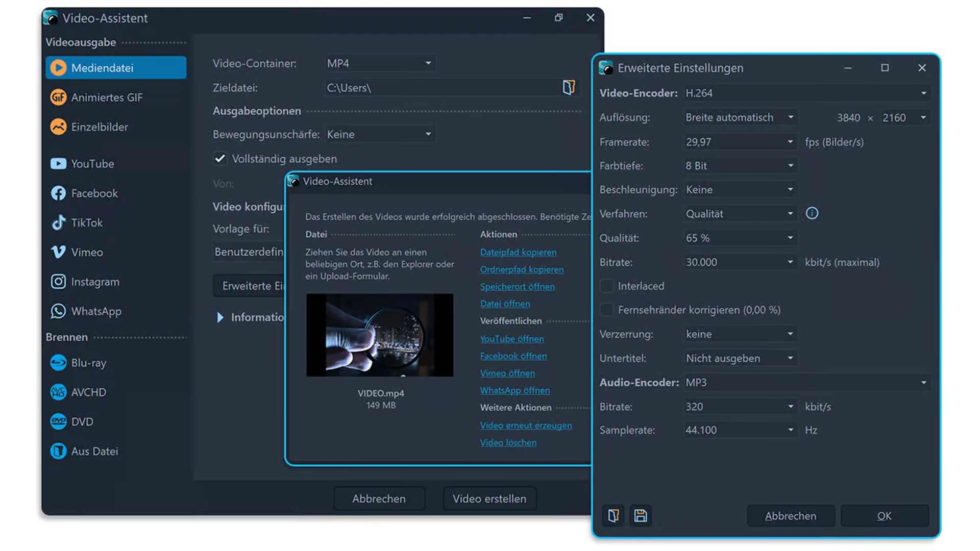Select the Mediendatei sidebar item
Viewport: 980px width, 551px height.
point(116,68)
